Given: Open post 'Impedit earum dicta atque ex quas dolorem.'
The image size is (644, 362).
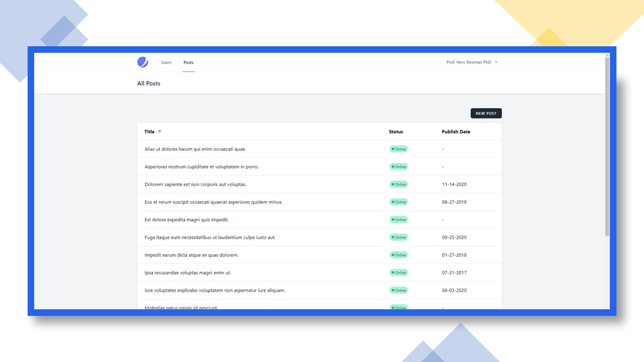Looking at the screenshot, I should (191, 255).
